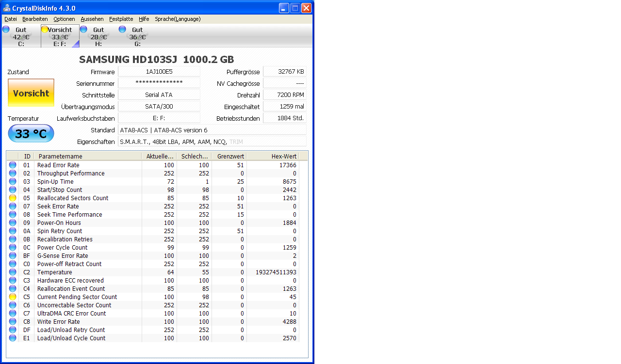
Task: Click the Schnittstelle field showing Serial ATA
Action: click(x=159, y=95)
